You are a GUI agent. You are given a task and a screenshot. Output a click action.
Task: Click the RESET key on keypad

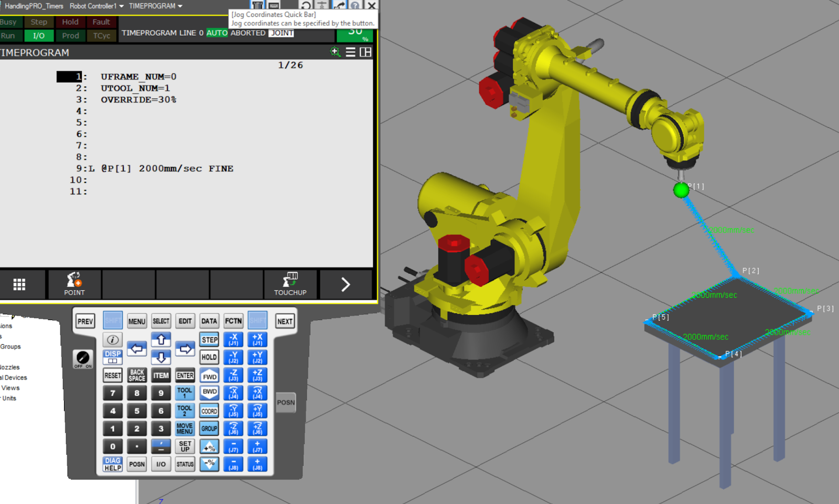pos(112,375)
